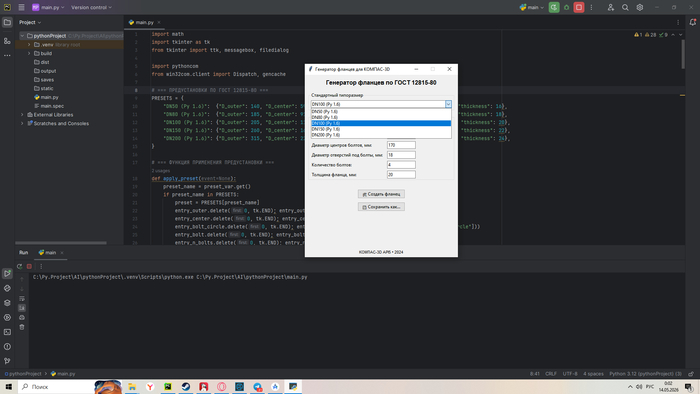Click the bolt hole diameter field with 18
The width and height of the screenshot is (700, 394).
point(401,155)
